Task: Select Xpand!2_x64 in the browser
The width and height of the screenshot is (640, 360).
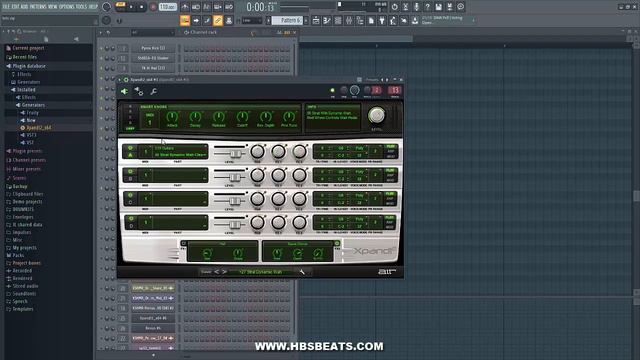Action: click(38, 128)
